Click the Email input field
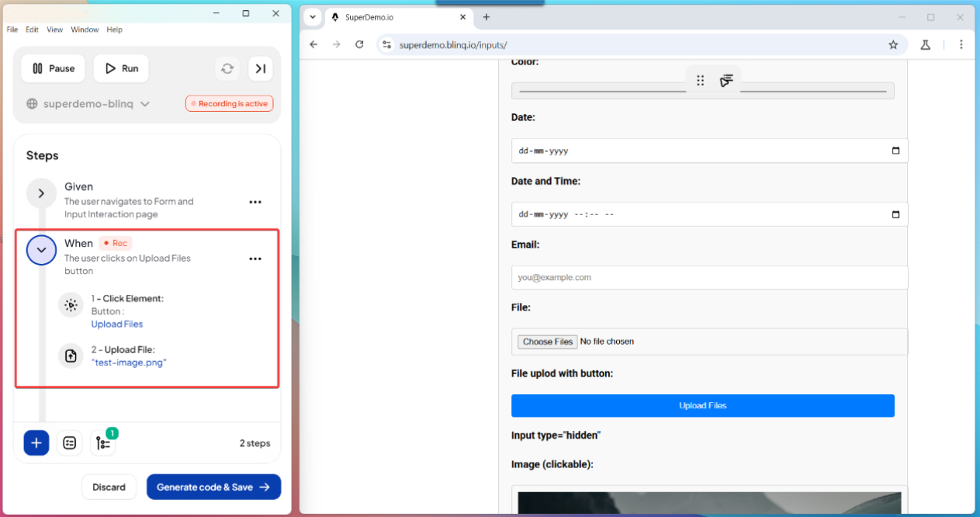The height and width of the screenshot is (517, 980). click(x=709, y=277)
